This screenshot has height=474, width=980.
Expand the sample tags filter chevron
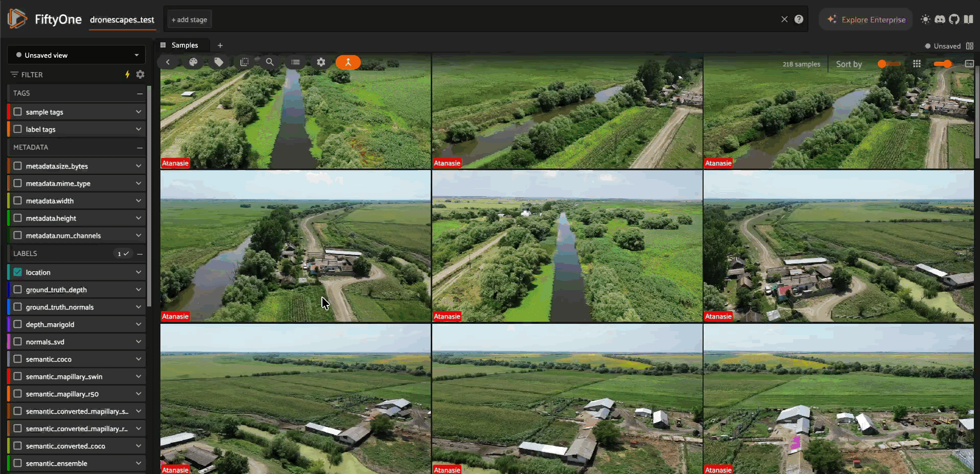click(138, 112)
